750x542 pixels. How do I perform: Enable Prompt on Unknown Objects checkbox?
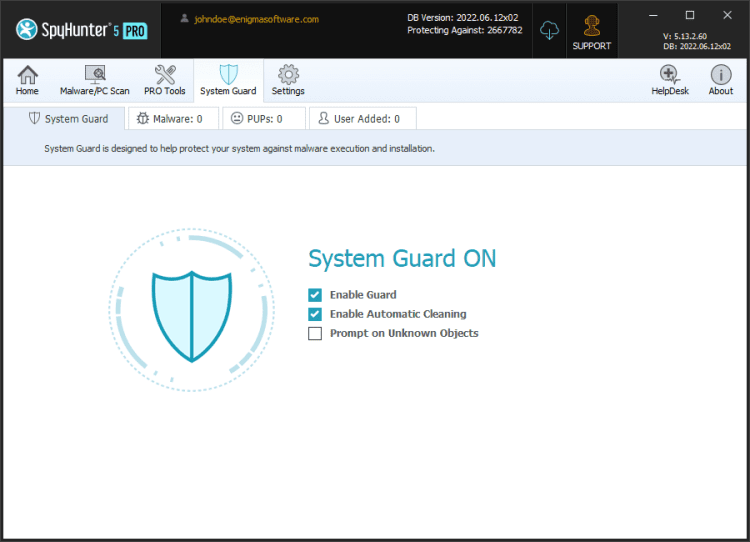[x=315, y=333]
